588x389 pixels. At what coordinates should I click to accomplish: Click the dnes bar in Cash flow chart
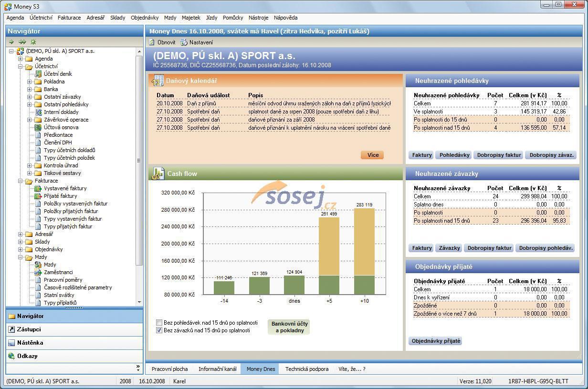click(294, 285)
